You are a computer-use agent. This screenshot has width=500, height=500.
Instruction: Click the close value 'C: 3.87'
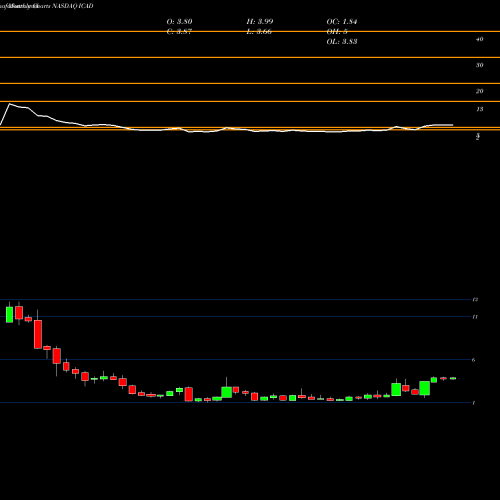tap(179, 32)
